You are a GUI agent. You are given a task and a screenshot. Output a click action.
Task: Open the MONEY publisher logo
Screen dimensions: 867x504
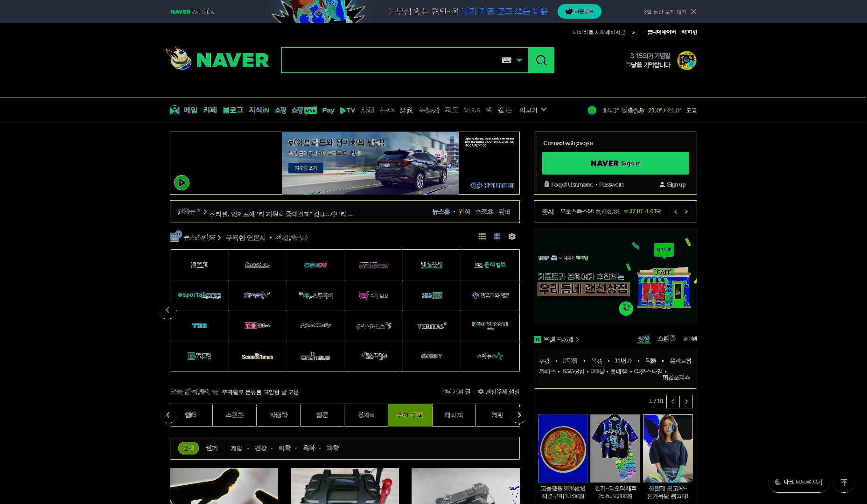[x=432, y=356]
